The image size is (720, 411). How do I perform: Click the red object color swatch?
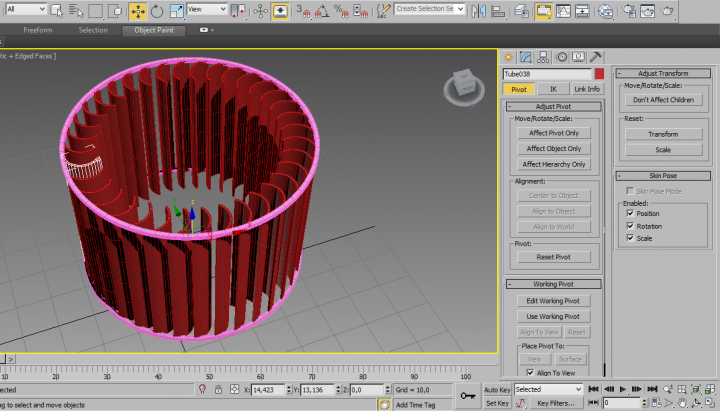[x=599, y=74]
